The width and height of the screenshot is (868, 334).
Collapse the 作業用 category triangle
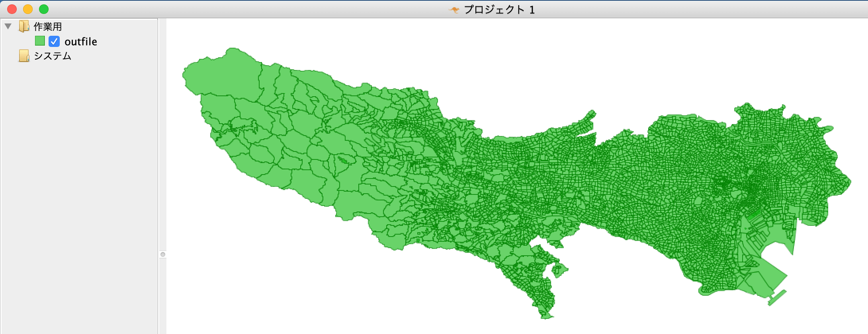click(8, 27)
